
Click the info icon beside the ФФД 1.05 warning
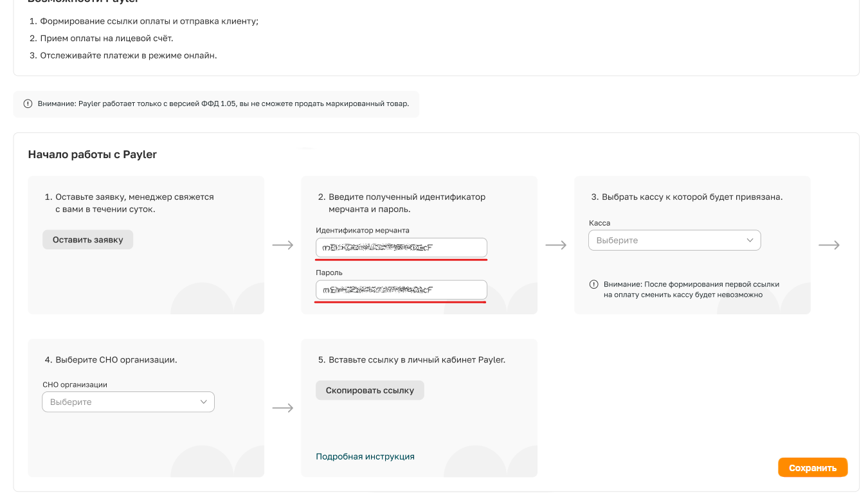[x=28, y=103]
